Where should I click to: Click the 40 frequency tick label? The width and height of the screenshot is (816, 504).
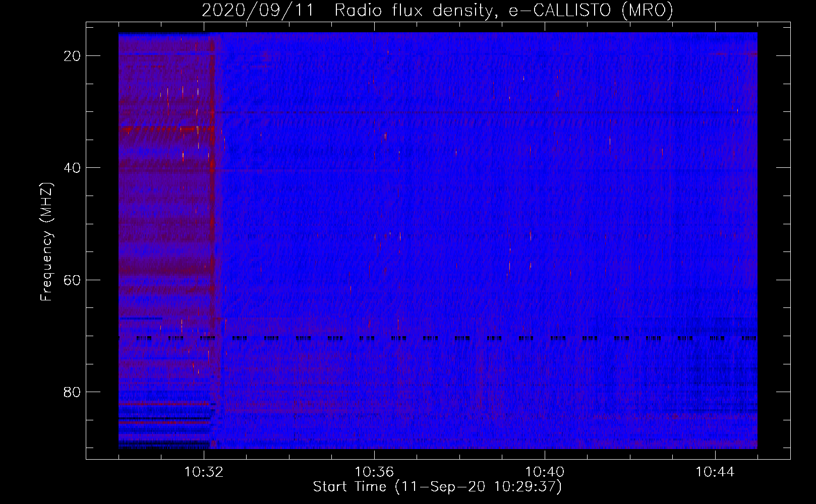(x=73, y=168)
